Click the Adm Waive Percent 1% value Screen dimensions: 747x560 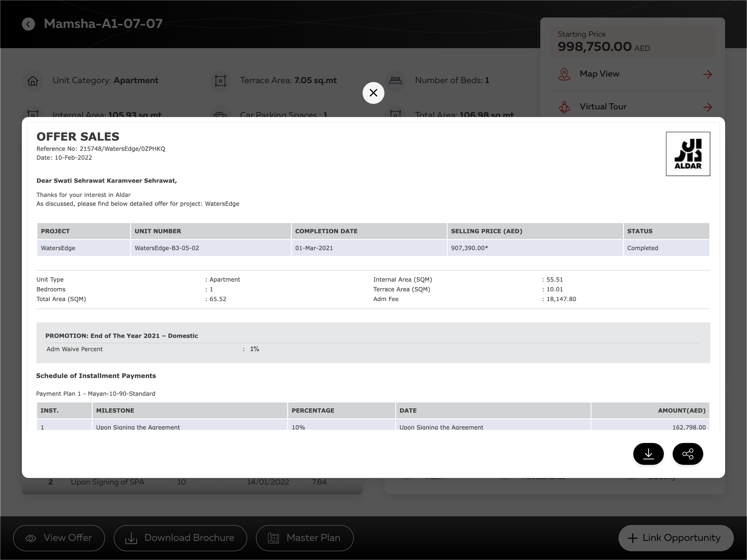[255, 349]
